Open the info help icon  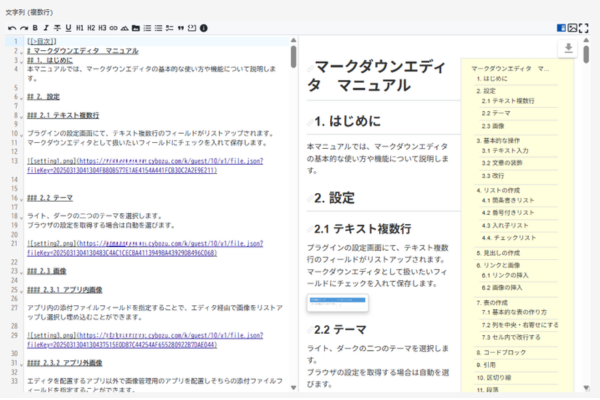click(204, 28)
